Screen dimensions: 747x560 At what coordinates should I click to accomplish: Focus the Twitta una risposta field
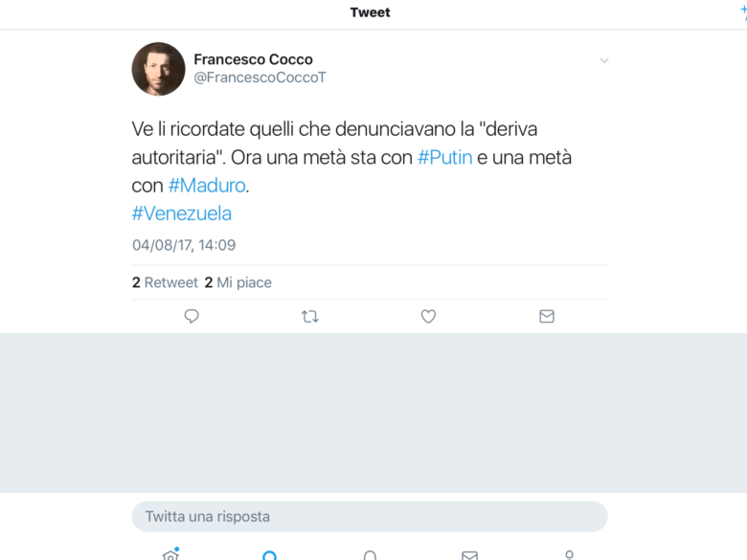point(370,516)
